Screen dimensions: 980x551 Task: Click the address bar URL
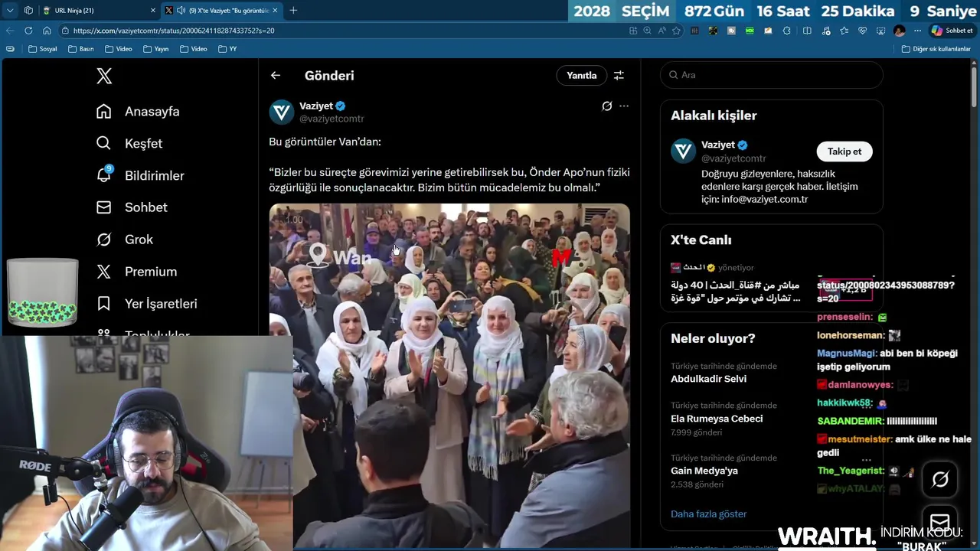pos(174,31)
